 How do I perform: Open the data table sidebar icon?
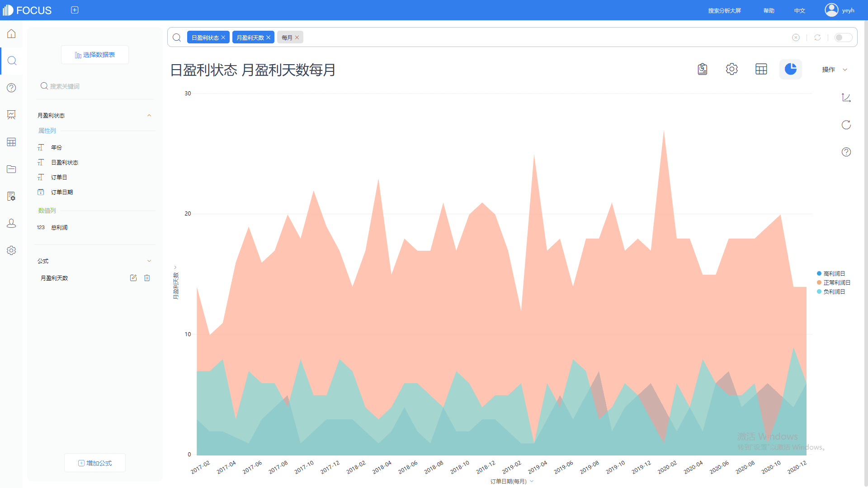[11, 142]
